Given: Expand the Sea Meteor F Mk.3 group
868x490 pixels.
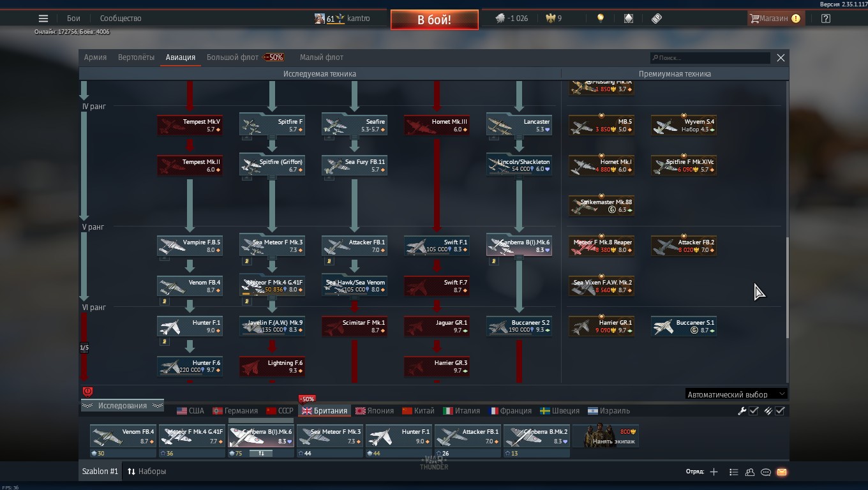Looking at the screenshot, I should tap(272, 246).
